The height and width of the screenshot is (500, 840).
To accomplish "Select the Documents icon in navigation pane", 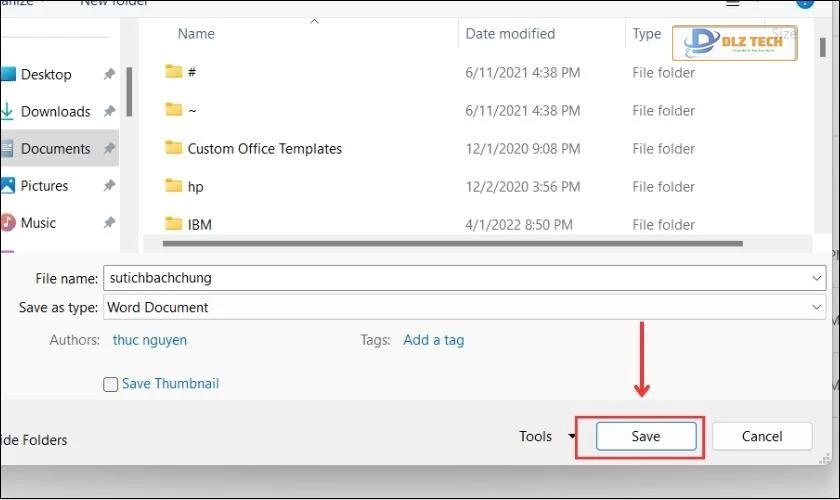I will click(x=8, y=148).
